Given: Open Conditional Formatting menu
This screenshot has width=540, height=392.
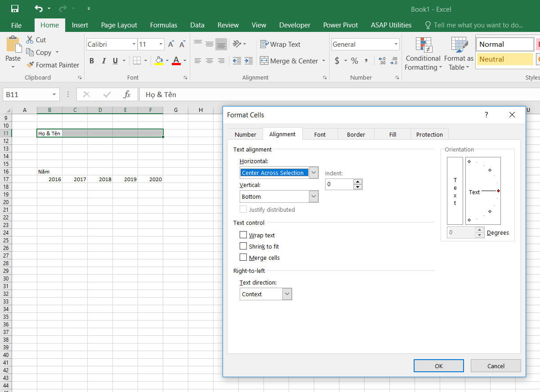Looking at the screenshot, I should (x=423, y=53).
